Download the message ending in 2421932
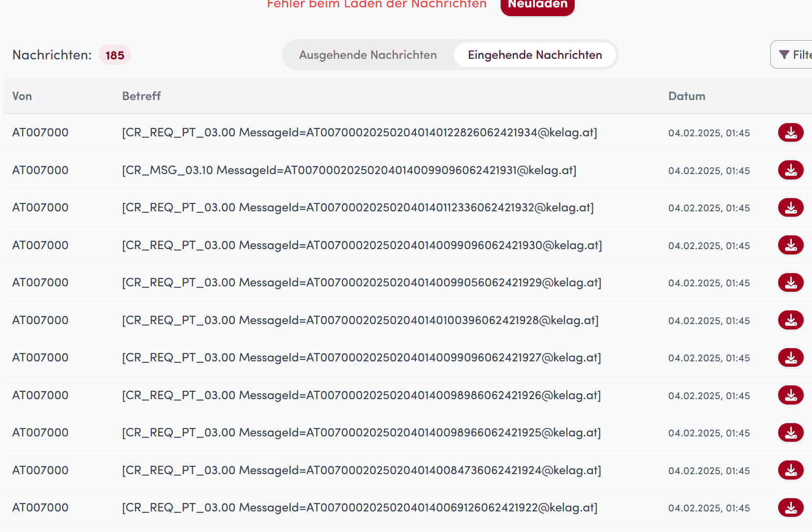Image resolution: width=812 pixels, height=532 pixels. pyautogui.click(x=790, y=207)
